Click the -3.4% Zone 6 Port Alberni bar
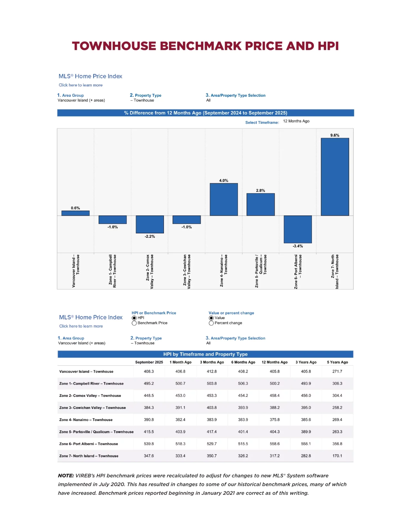This screenshot has width=411, height=532. pyautogui.click(x=298, y=229)
